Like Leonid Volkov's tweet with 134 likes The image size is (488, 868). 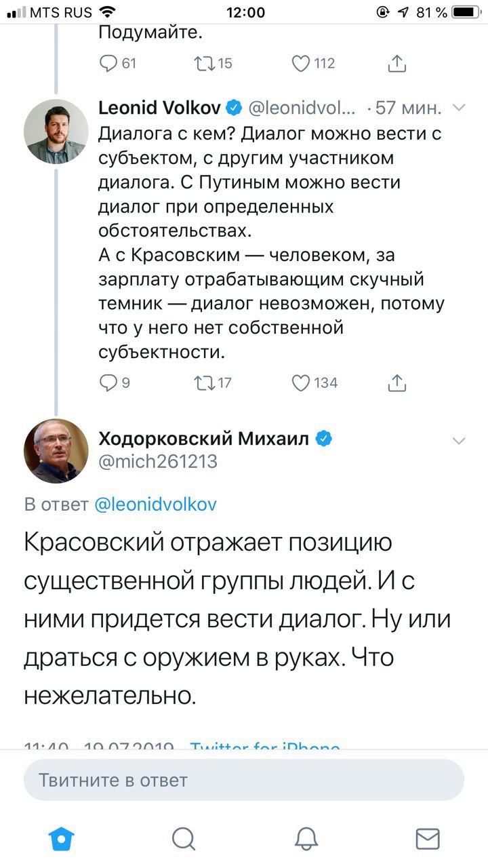[x=301, y=383]
